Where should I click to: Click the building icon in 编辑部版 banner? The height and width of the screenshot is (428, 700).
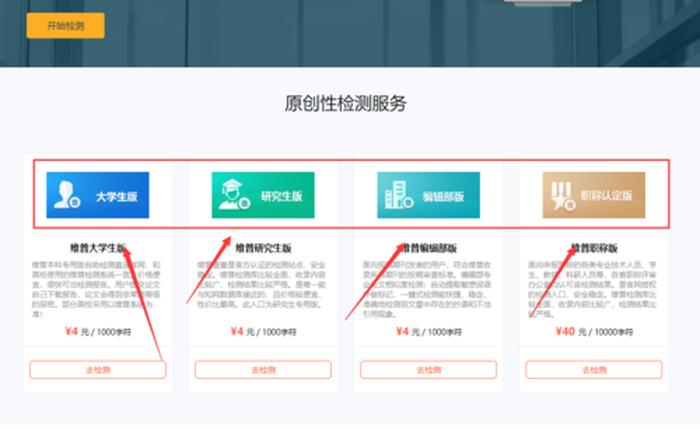(399, 195)
